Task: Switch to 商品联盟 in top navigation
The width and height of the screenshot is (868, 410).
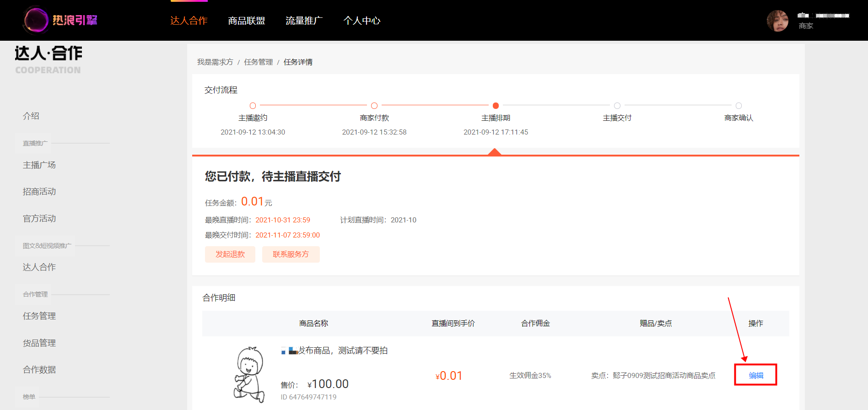Action: [247, 21]
